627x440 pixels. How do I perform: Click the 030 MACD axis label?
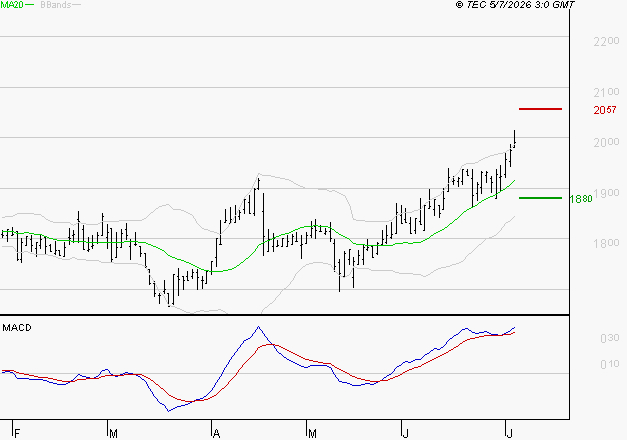tap(609, 338)
